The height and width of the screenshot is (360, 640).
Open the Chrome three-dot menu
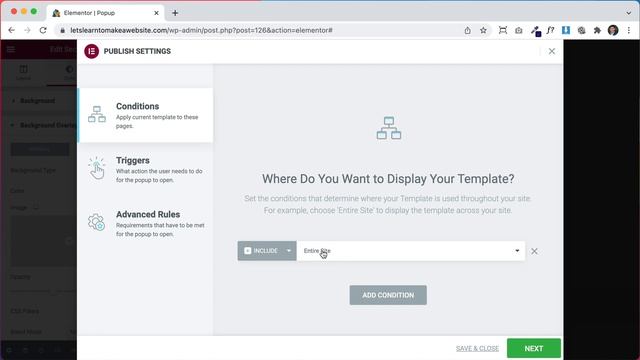pyautogui.click(x=629, y=30)
